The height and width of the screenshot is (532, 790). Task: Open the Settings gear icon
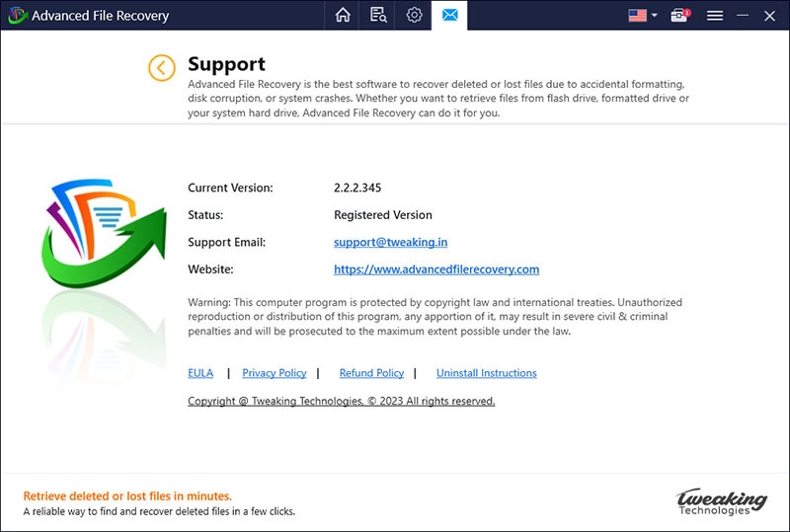click(414, 15)
